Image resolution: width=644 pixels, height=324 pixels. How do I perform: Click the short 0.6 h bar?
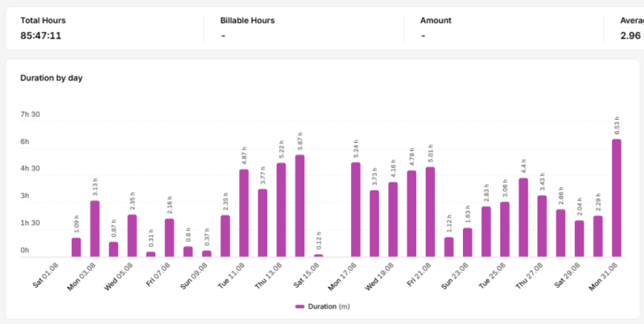pos(188,252)
